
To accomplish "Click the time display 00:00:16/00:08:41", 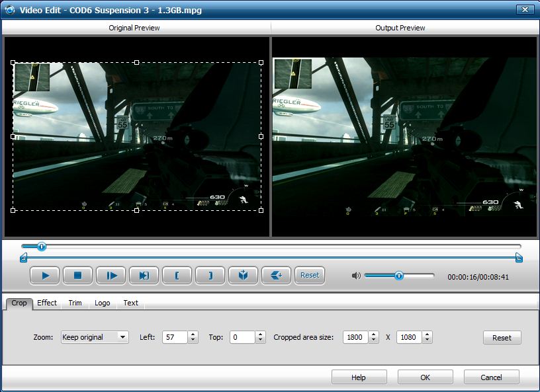I will [478, 277].
